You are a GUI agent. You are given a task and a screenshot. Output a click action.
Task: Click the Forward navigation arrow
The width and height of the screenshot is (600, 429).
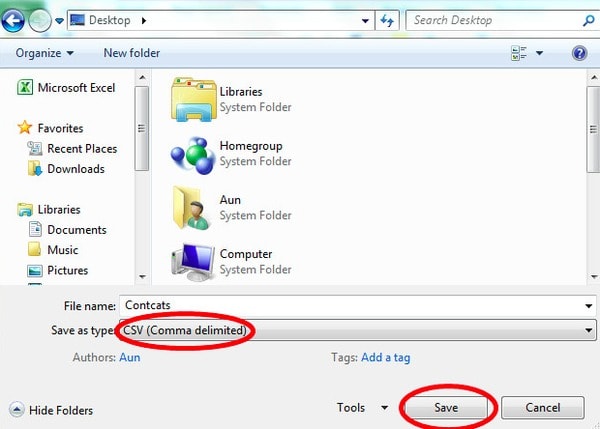click(x=40, y=20)
